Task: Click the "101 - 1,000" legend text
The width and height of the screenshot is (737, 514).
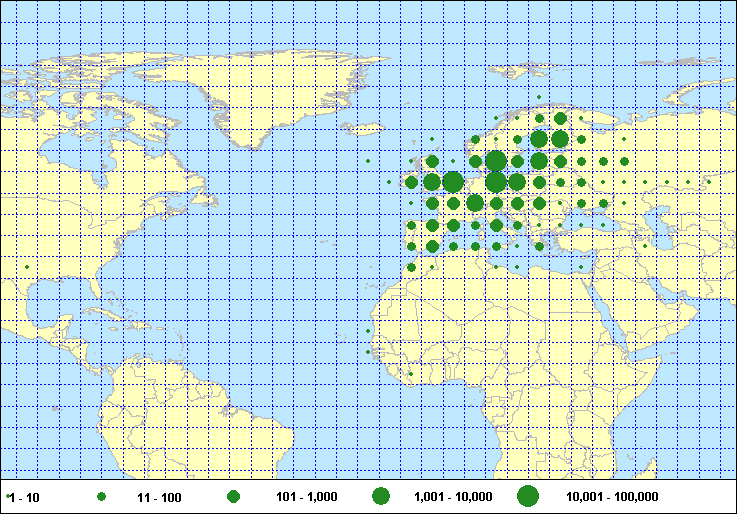Action: coord(305,497)
